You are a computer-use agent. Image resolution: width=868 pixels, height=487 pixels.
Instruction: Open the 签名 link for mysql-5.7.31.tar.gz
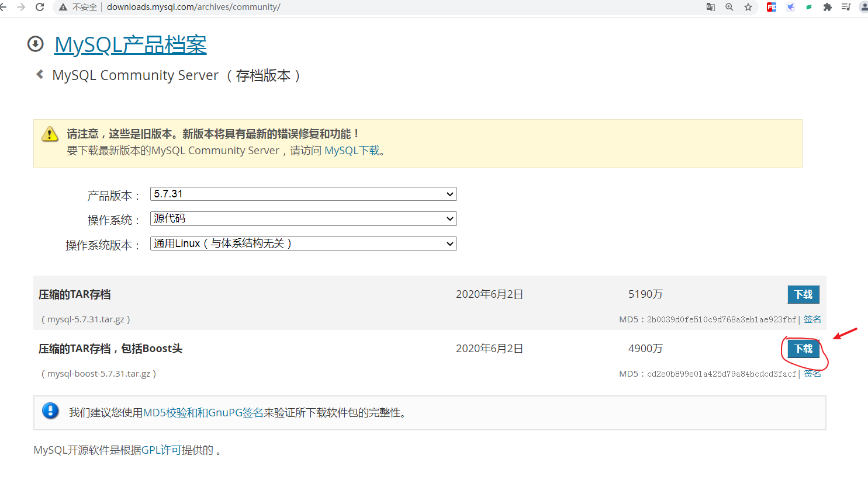[x=812, y=319]
